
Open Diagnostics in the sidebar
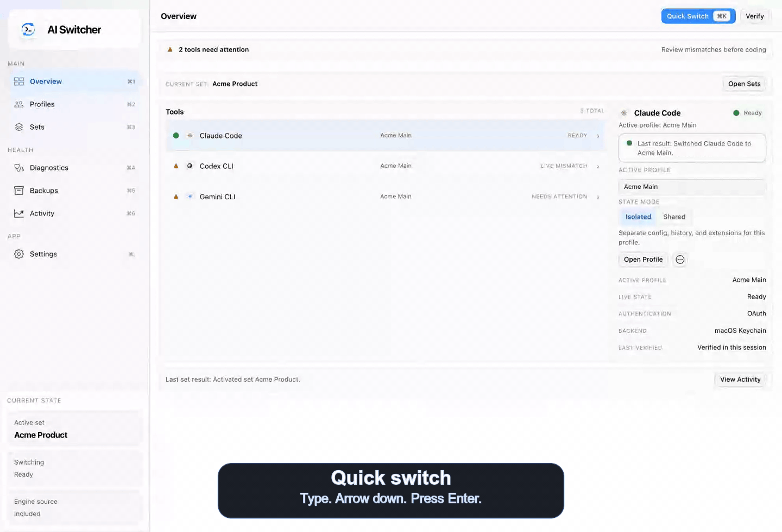point(74,168)
